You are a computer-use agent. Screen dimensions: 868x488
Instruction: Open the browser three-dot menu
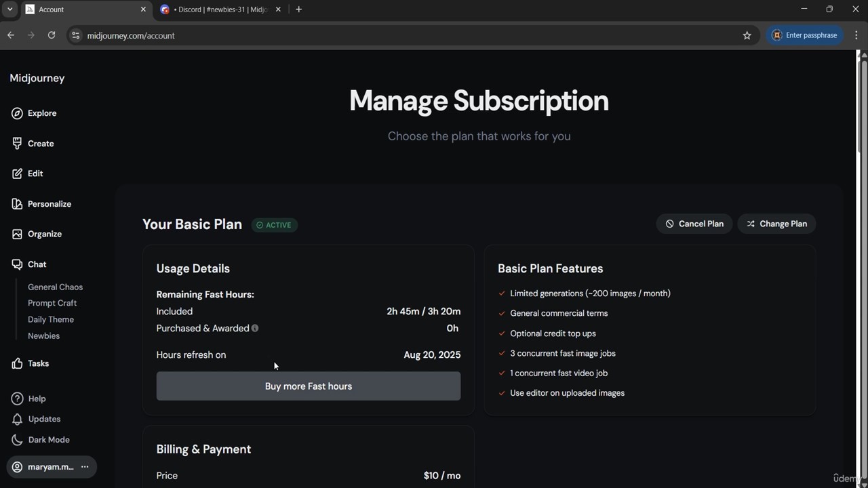point(856,35)
